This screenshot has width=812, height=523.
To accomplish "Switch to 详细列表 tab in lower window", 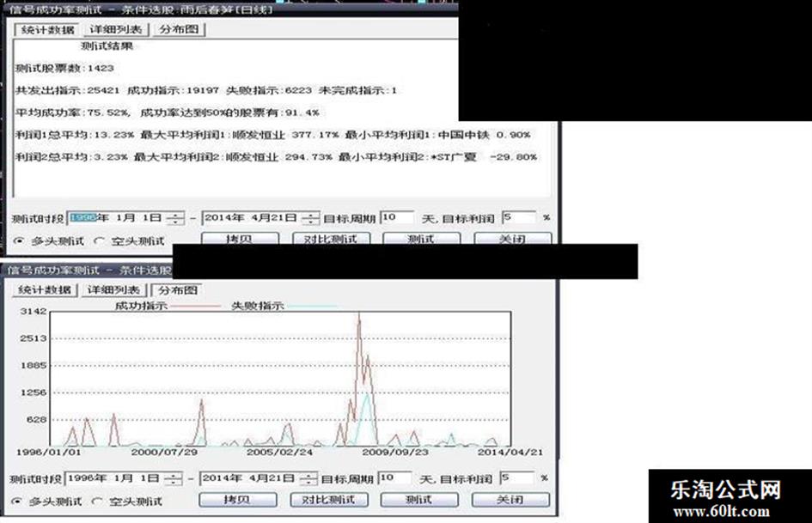I will tap(113, 290).
